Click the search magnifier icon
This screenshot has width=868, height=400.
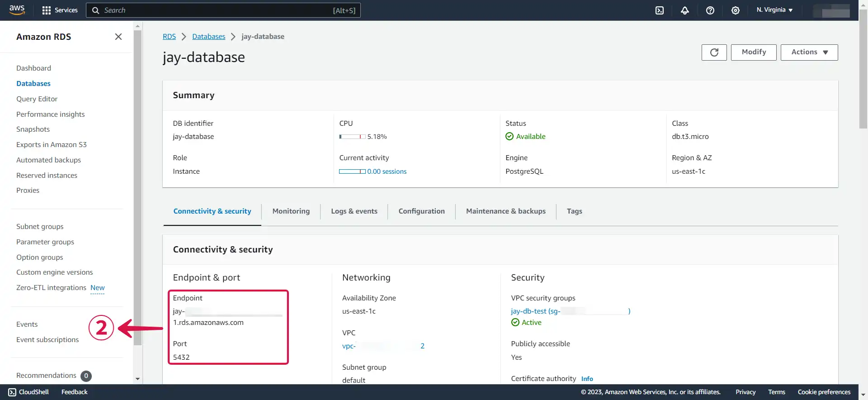click(95, 10)
